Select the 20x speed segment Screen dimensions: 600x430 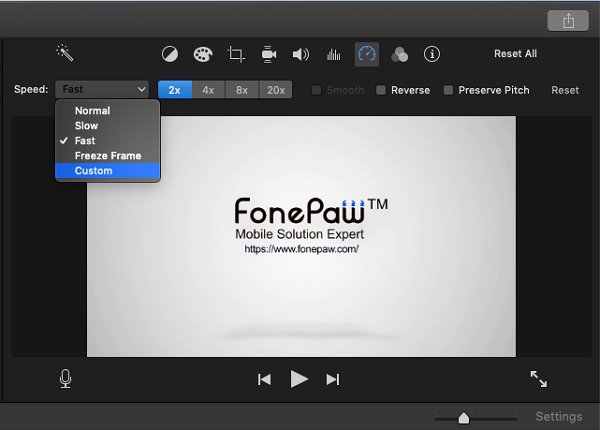pyautogui.click(x=276, y=90)
